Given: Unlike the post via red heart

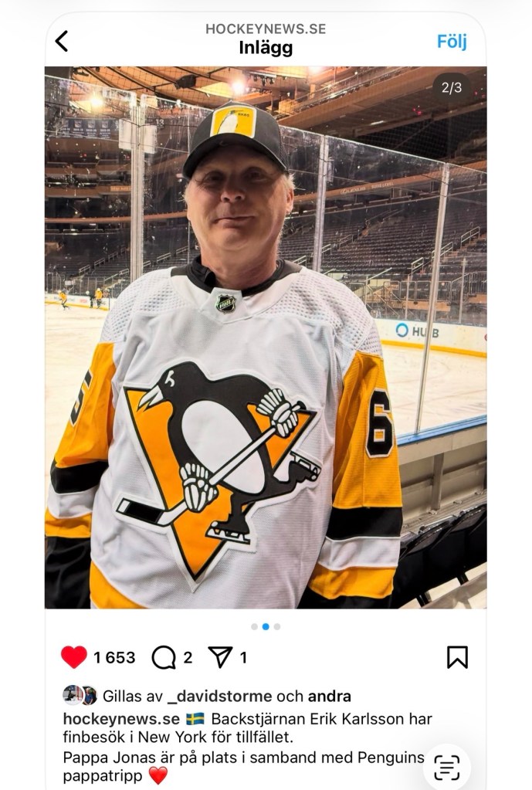Looking at the screenshot, I should [74, 657].
